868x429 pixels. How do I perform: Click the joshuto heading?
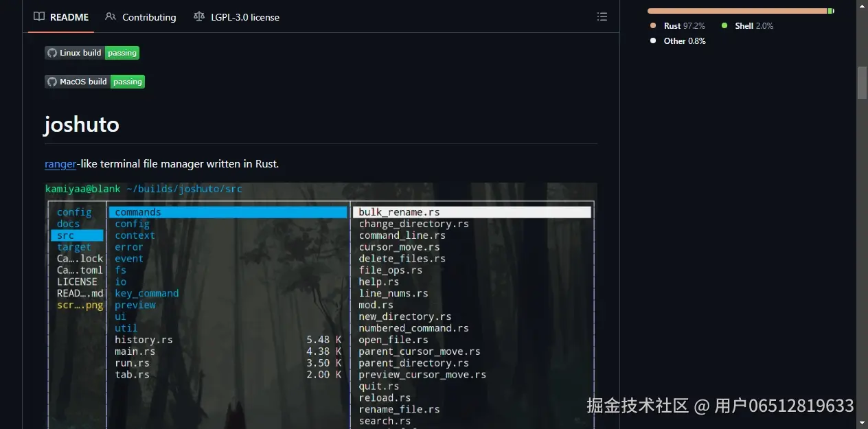click(x=82, y=124)
